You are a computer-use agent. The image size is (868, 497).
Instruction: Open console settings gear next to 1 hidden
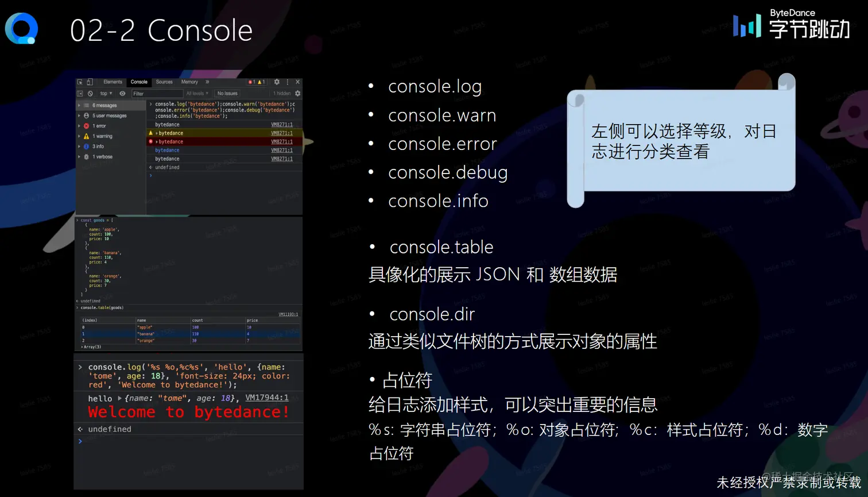[x=297, y=93]
